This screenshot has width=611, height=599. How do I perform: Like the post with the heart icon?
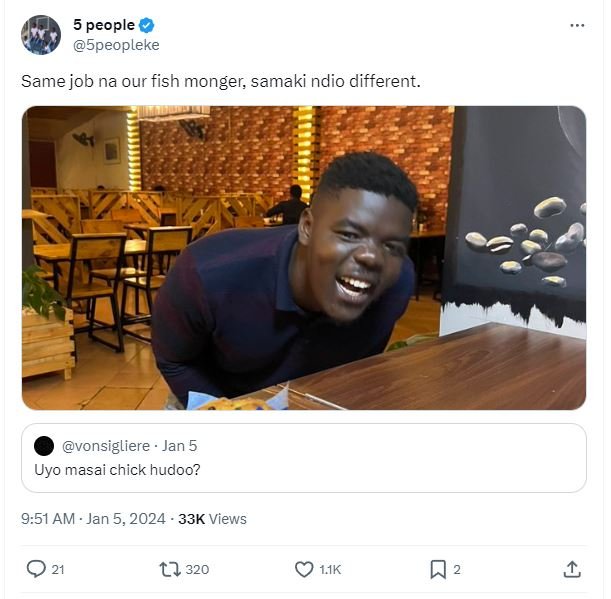[305, 569]
